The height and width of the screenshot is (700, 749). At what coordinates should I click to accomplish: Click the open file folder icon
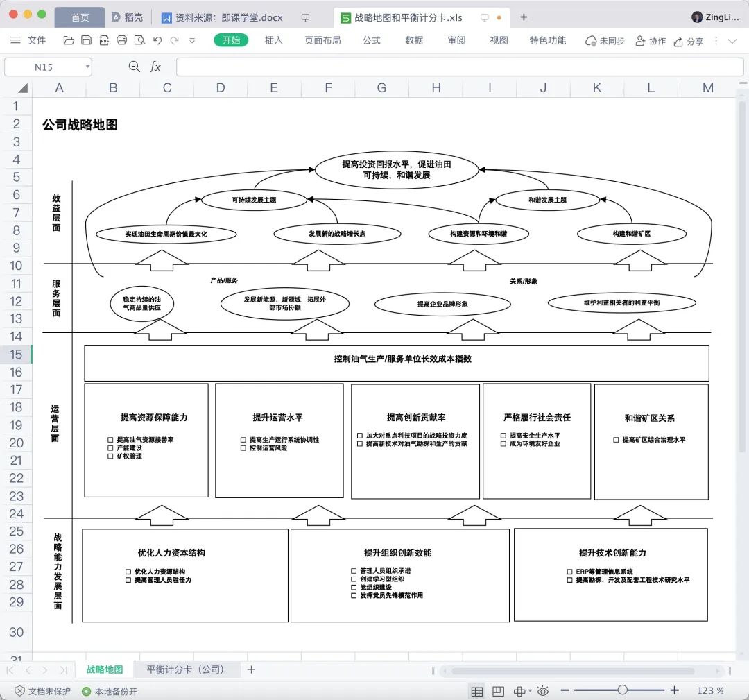pos(69,40)
